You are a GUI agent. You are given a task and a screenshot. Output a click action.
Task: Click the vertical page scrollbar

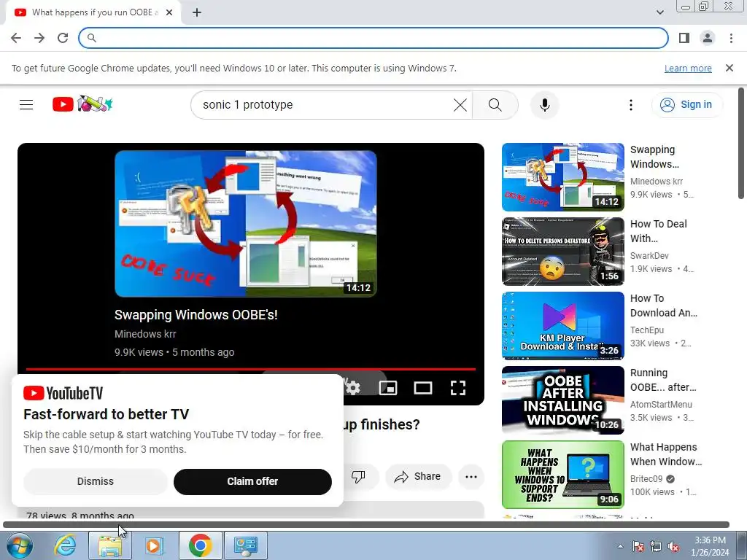tap(741, 143)
